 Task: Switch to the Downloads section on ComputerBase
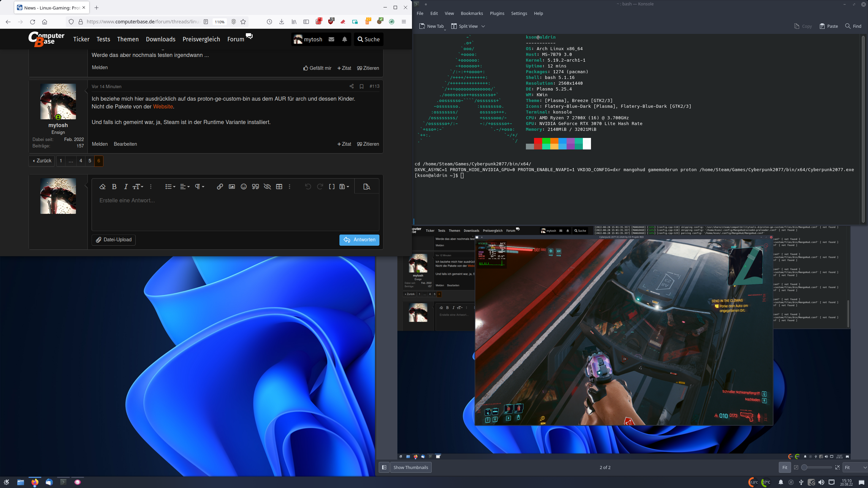pos(160,39)
